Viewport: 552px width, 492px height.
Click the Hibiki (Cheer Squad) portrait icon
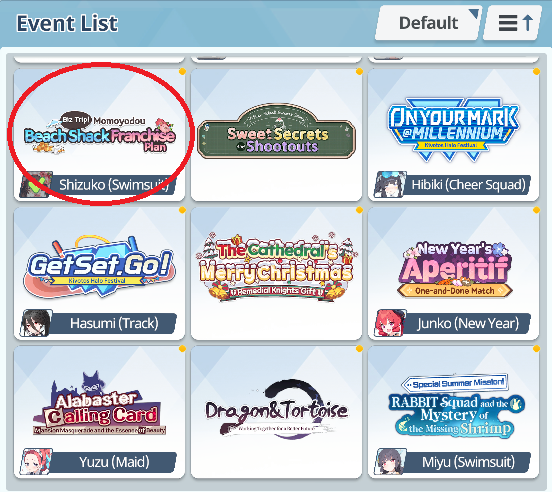click(x=390, y=185)
